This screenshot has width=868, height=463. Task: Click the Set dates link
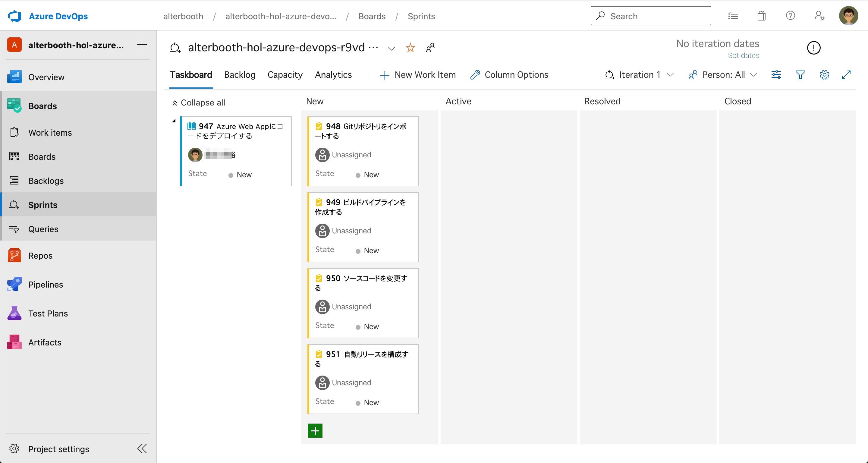point(743,55)
